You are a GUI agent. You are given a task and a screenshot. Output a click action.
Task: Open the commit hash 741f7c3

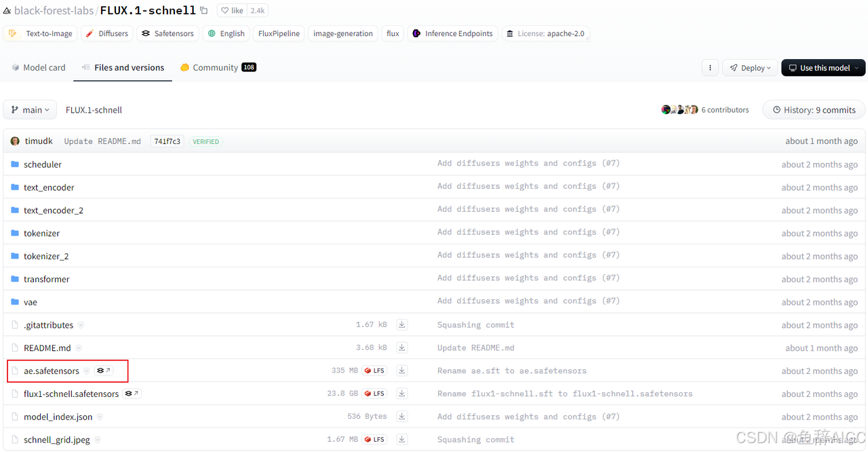tap(167, 141)
